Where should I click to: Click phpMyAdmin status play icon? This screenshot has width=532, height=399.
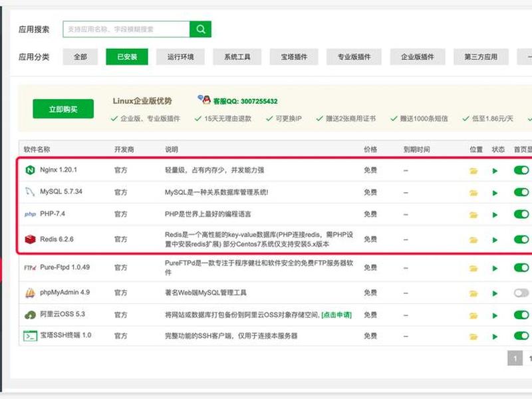coord(495,293)
